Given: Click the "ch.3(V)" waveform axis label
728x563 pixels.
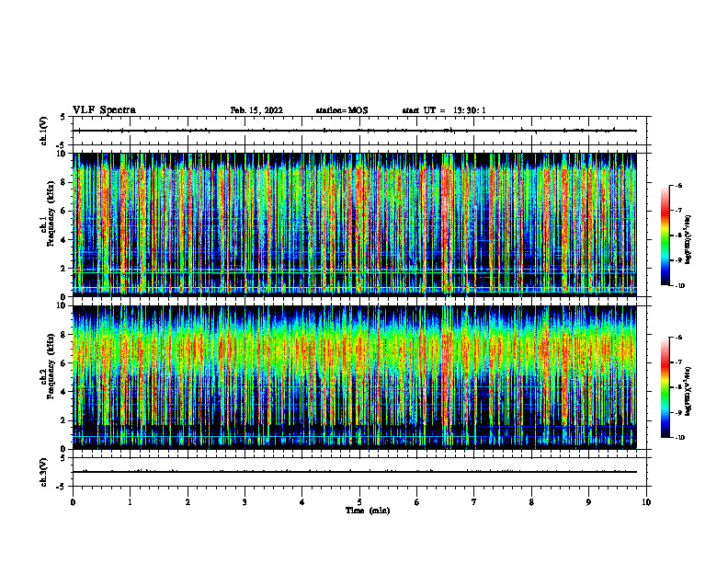Looking at the screenshot, I should click(x=44, y=473).
